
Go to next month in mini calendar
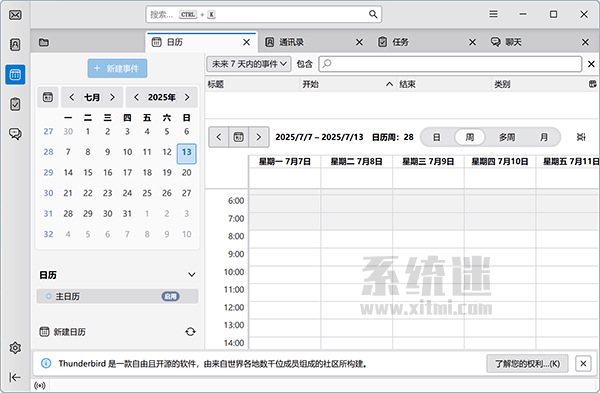pyautogui.click(x=112, y=97)
